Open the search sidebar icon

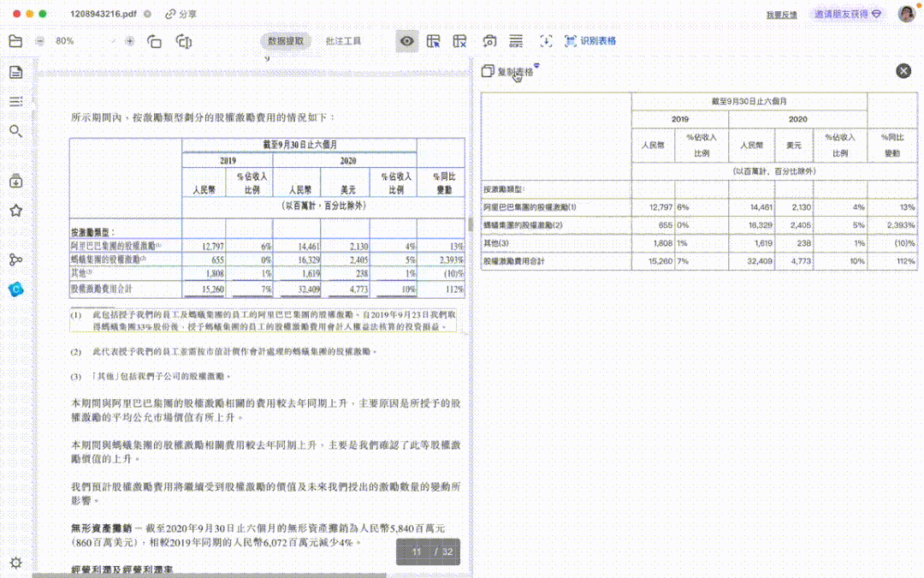click(16, 131)
